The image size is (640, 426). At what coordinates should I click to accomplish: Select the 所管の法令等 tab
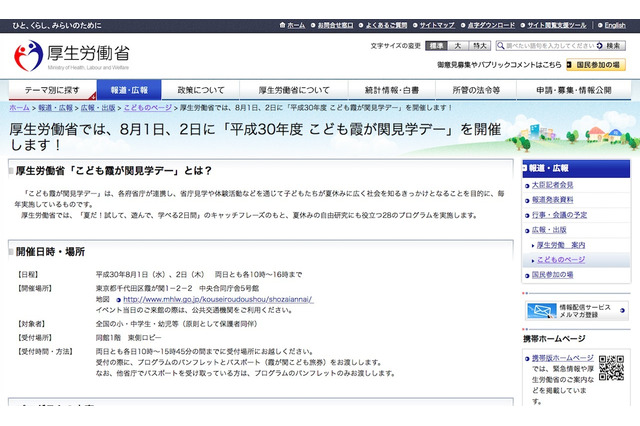[x=476, y=90]
